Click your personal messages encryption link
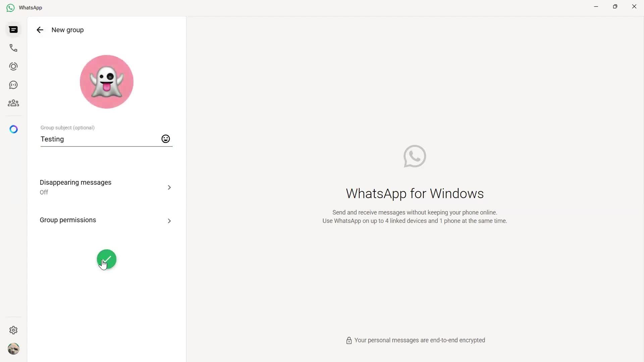 [420, 340]
